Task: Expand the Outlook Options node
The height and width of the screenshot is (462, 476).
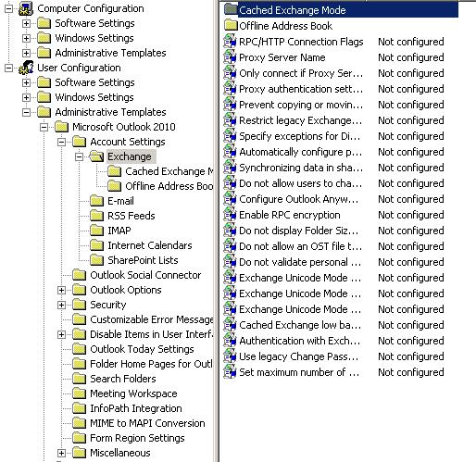Action: point(61,290)
